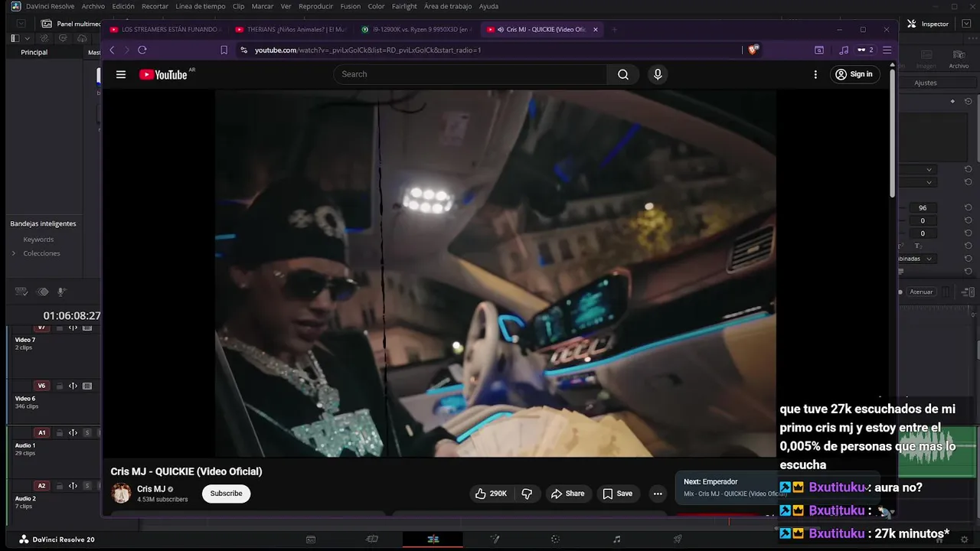Expand the Colecciones smart bin
This screenshot has height=551, width=980.
tap(13, 253)
